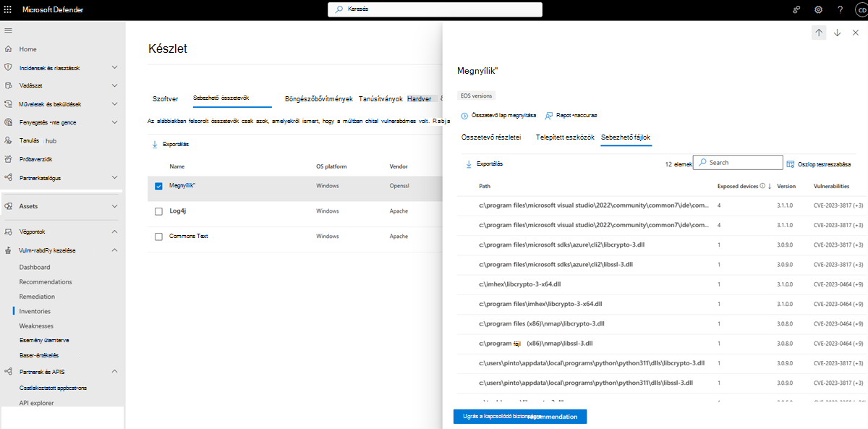
Task: Go to previous item with up arrow
Action: [x=819, y=33]
